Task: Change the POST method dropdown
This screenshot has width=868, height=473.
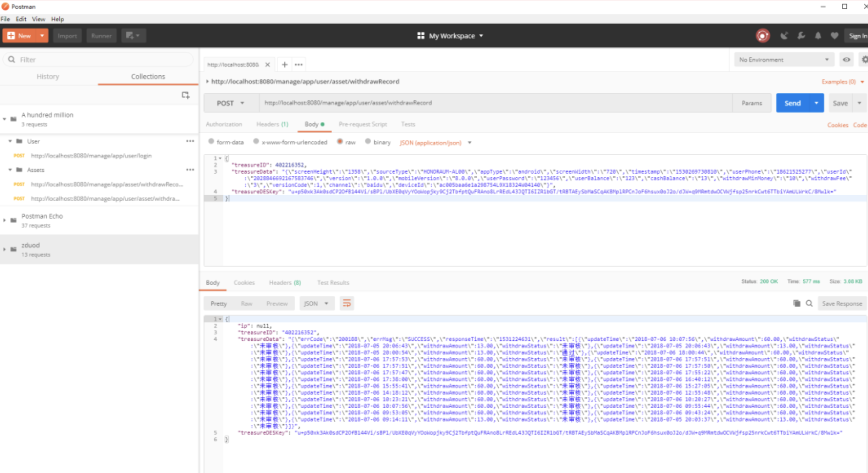Action: (231, 103)
